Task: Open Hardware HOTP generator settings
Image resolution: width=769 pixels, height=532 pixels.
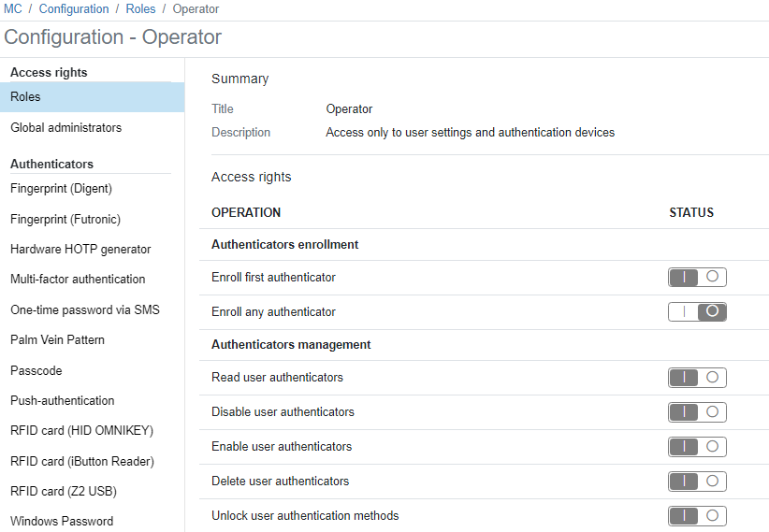Action: coord(80,249)
